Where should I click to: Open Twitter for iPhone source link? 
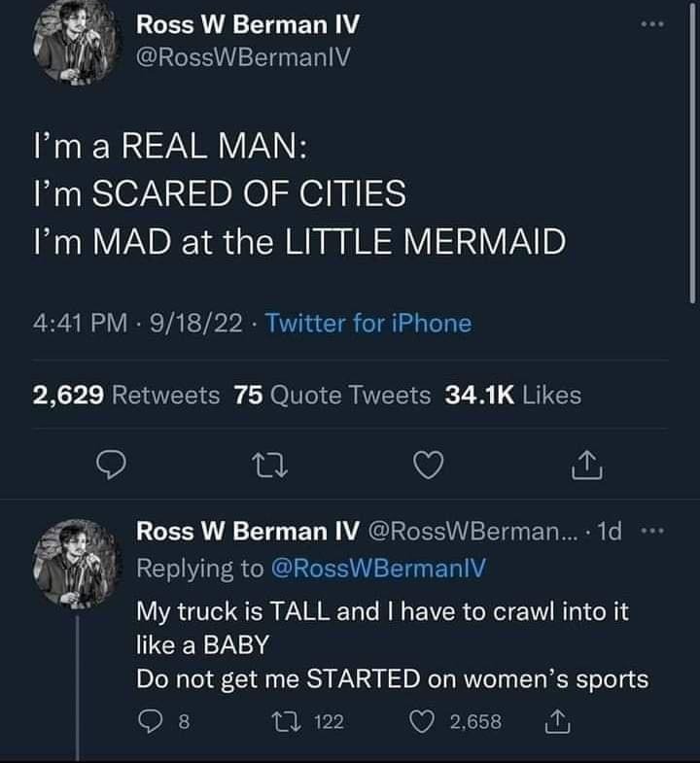pos(369,323)
